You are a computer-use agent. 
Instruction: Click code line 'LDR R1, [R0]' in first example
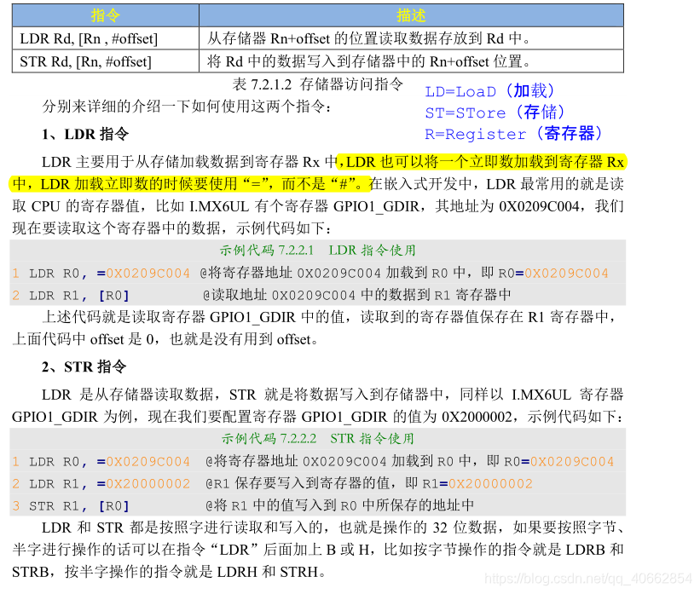[x=79, y=296]
